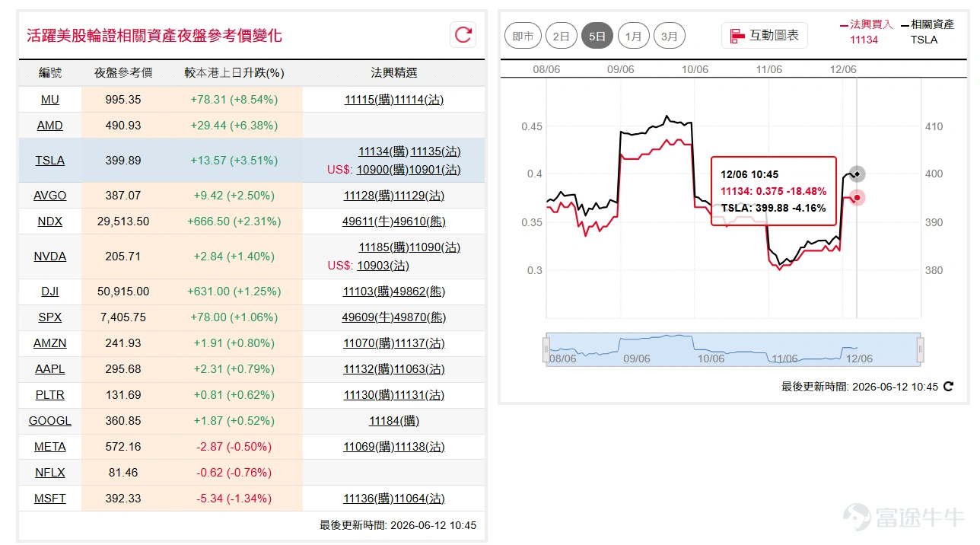Click the red 11134 data point on chart
980x545 pixels.
[x=857, y=198]
